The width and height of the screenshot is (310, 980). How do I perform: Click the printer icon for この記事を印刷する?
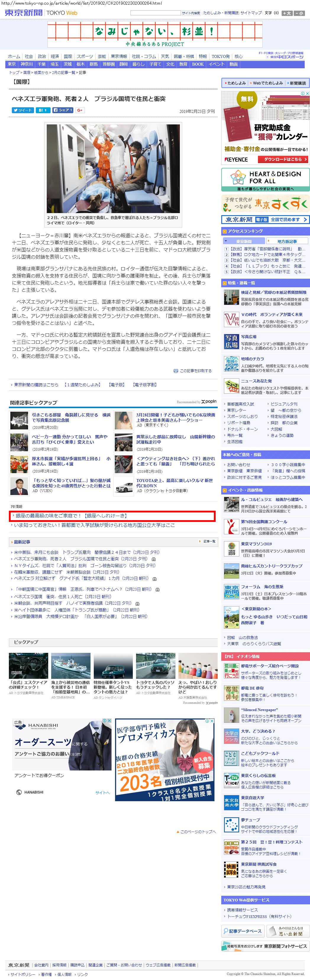(176, 371)
